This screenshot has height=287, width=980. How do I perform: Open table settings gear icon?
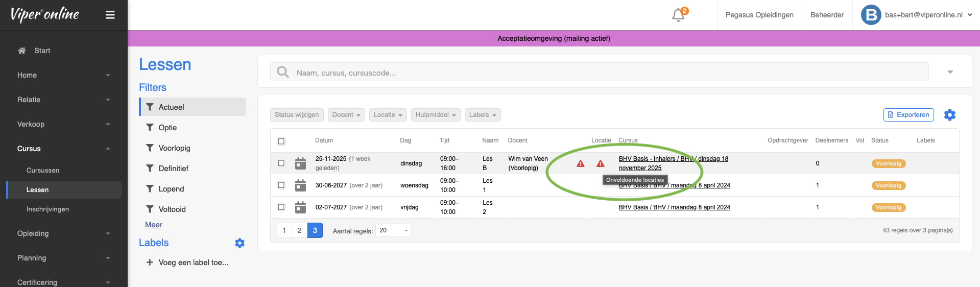pos(949,115)
